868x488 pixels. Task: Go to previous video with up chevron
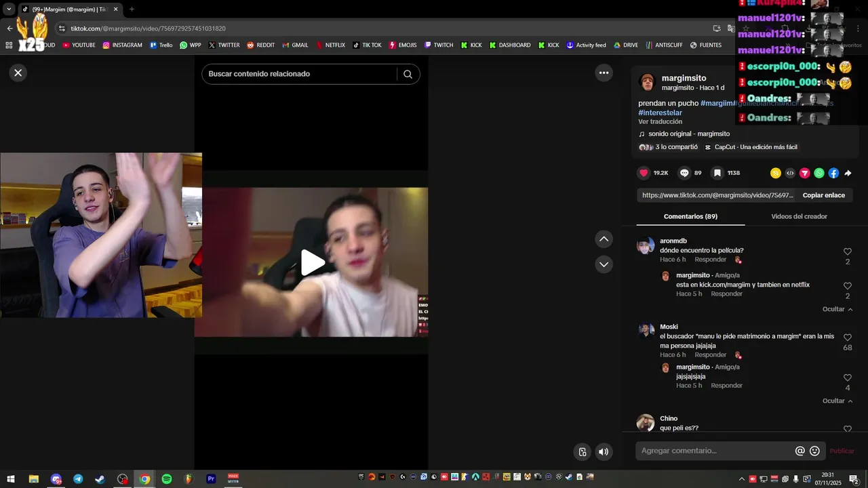point(604,239)
